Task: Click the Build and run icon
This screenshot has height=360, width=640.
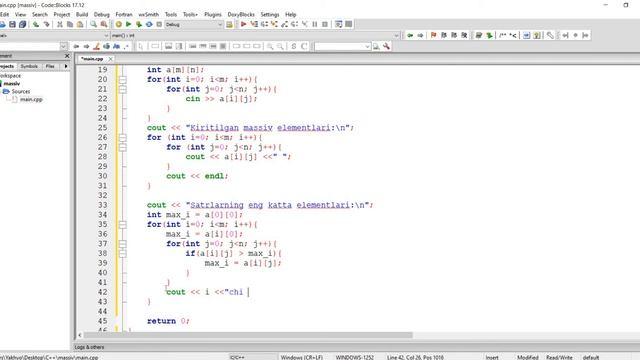Action: [139, 24]
